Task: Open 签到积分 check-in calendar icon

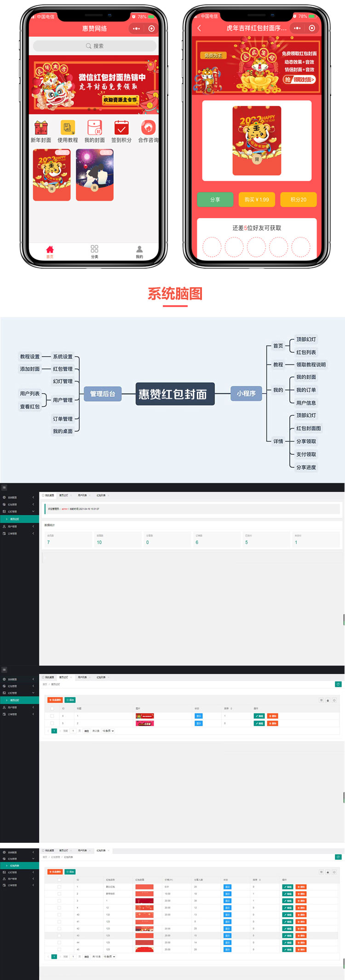Action: pyautogui.click(x=121, y=128)
